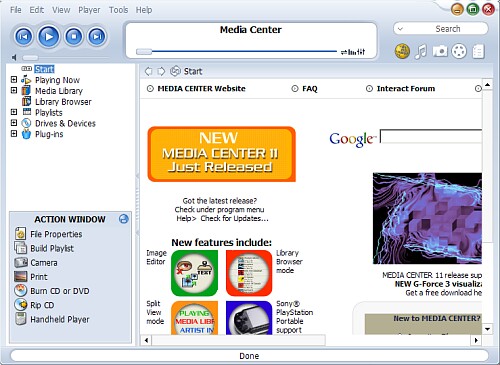Image resolution: width=500 pixels, height=365 pixels.
Task: Click the New to MEDIA CENTER? box
Action: (x=423, y=323)
